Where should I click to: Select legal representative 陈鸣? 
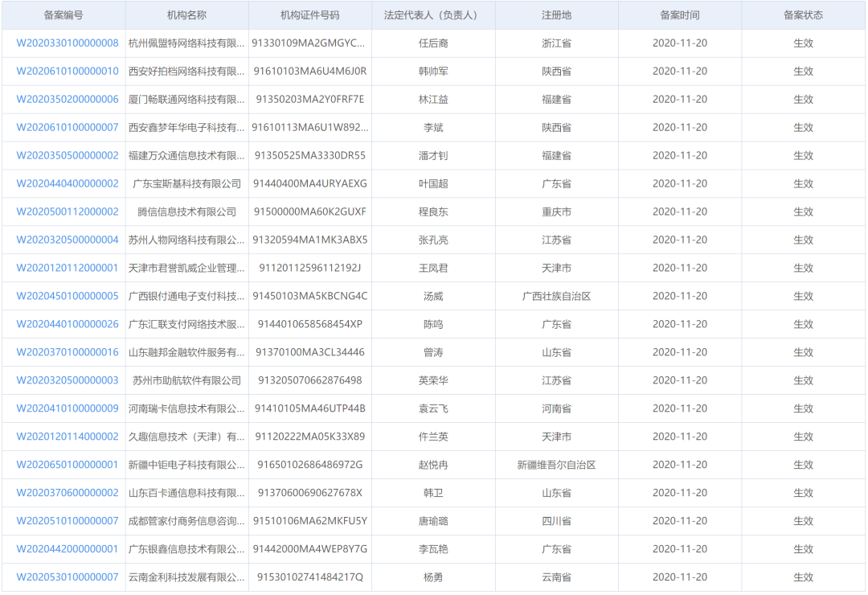433,324
